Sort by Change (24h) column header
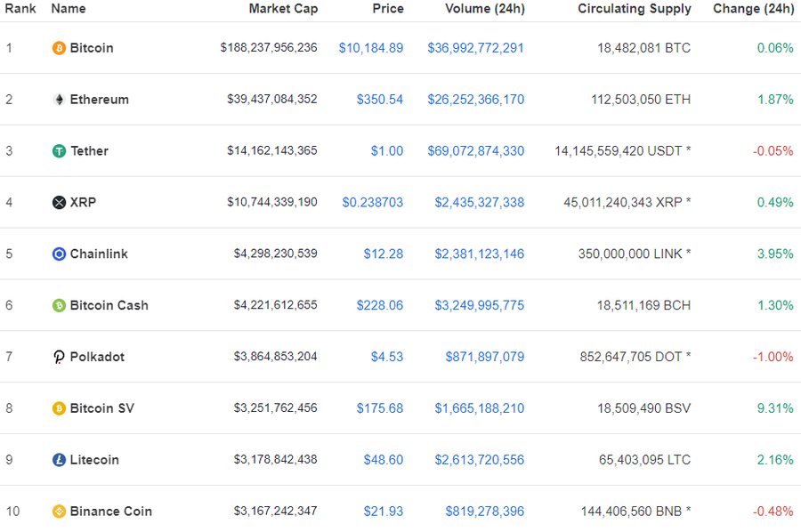 click(x=754, y=9)
